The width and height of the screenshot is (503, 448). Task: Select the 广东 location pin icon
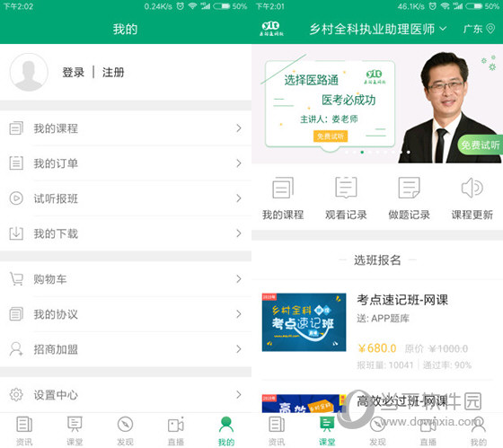[x=490, y=29]
